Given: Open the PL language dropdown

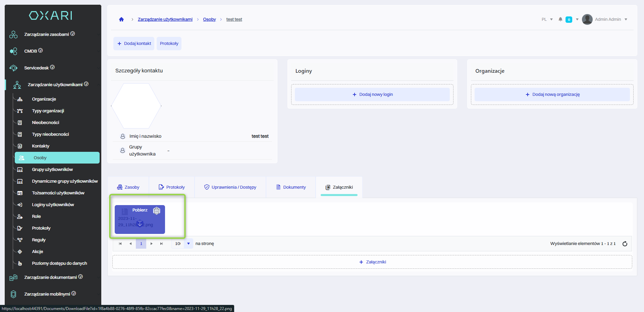Looking at the screenshot, I should pyautogui.click(x=547, y=19).
